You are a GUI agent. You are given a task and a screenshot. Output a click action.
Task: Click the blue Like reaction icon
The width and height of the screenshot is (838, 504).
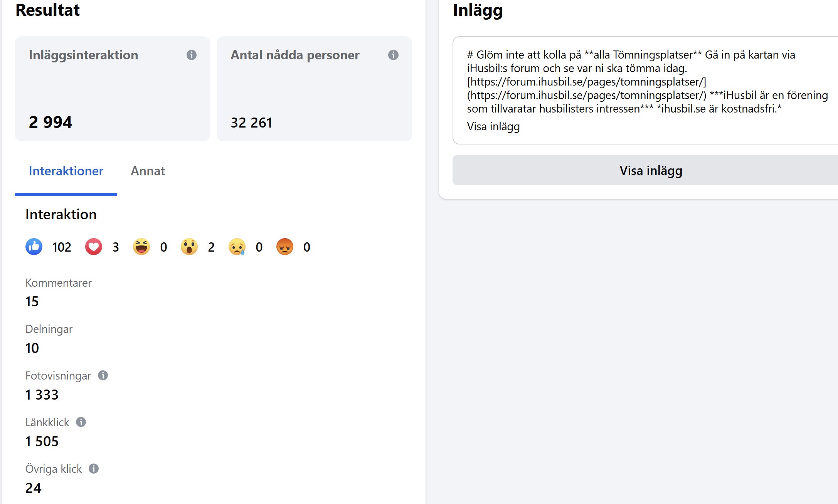(34, 247)
